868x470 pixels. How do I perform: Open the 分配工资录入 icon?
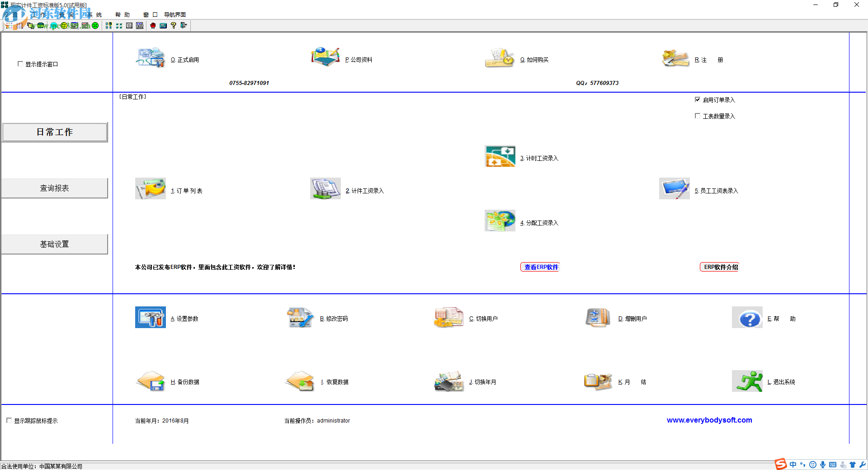pos(500,221)
